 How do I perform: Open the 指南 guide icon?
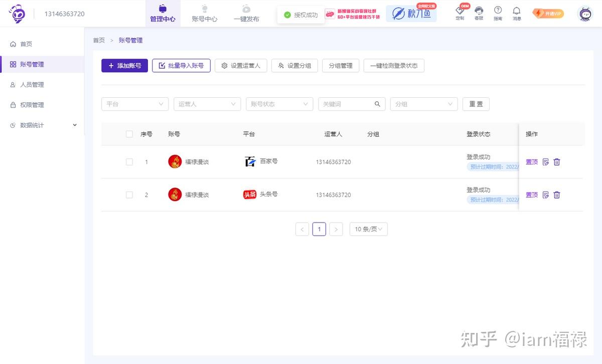498,13
